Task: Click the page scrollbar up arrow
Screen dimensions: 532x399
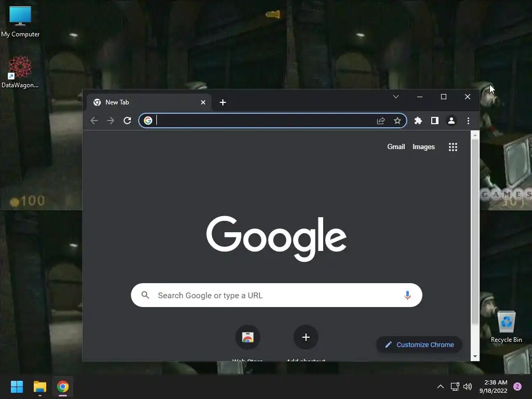Action: point(475,135)
